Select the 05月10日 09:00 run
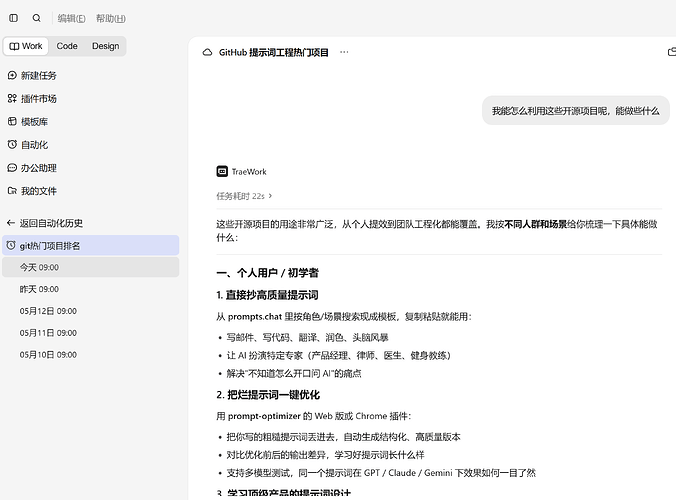The height and width of the screenshot is (500, 676). [x=91, y=355]
